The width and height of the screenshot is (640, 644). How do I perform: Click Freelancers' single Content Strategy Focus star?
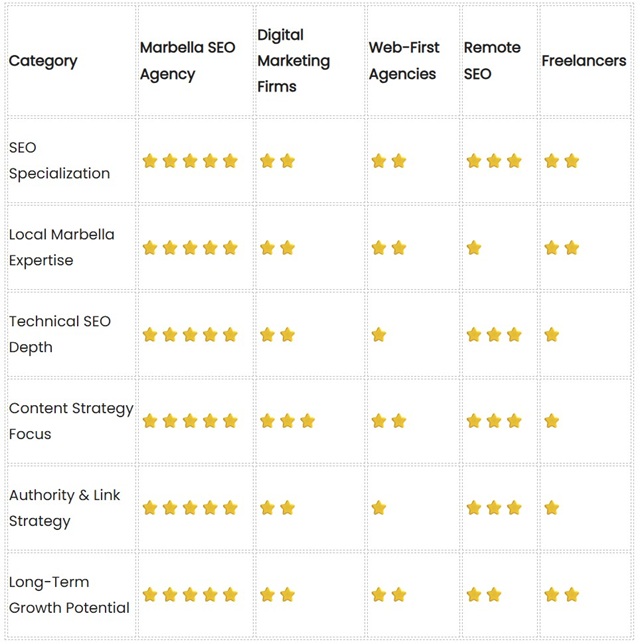click(552, 421)
